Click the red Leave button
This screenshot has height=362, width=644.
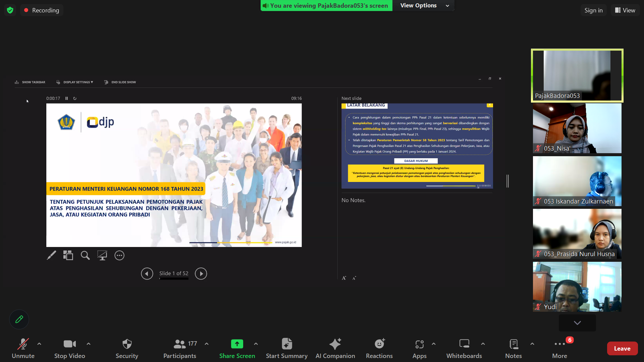(622, 349)
